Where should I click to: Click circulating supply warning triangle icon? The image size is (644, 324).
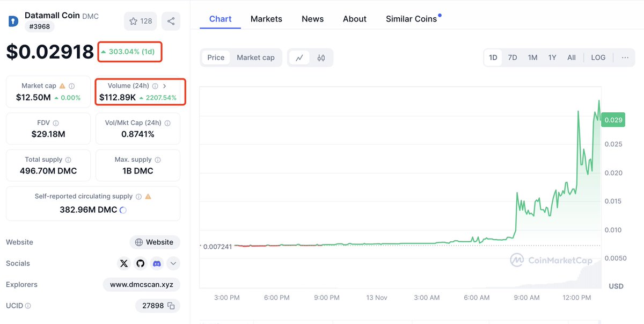[148, 197]
